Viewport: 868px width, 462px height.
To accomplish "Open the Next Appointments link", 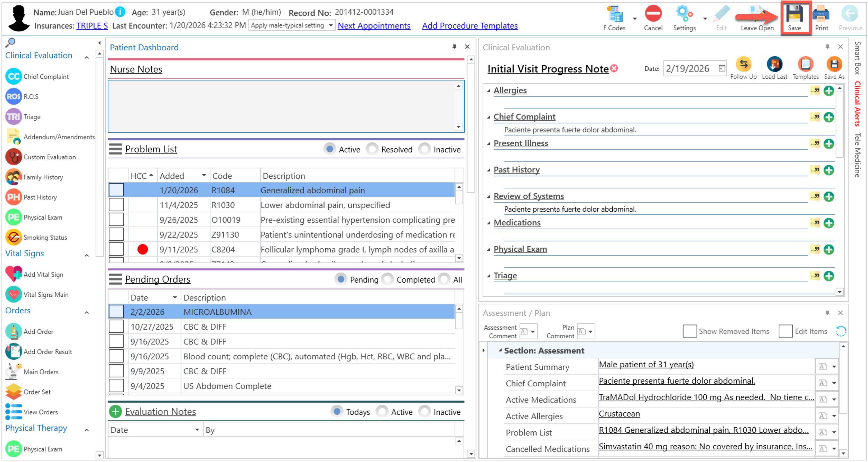I will point(374,26).
